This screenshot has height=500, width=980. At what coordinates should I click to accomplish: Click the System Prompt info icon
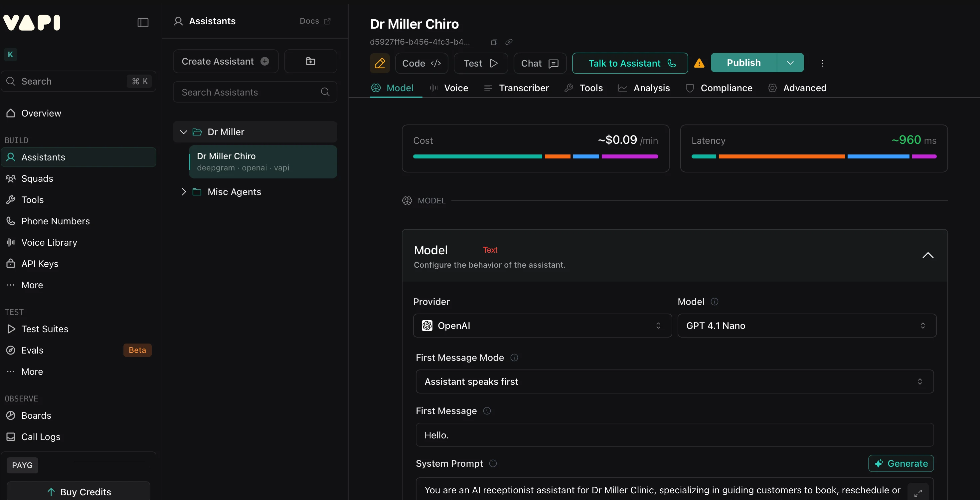coord(493,463)
